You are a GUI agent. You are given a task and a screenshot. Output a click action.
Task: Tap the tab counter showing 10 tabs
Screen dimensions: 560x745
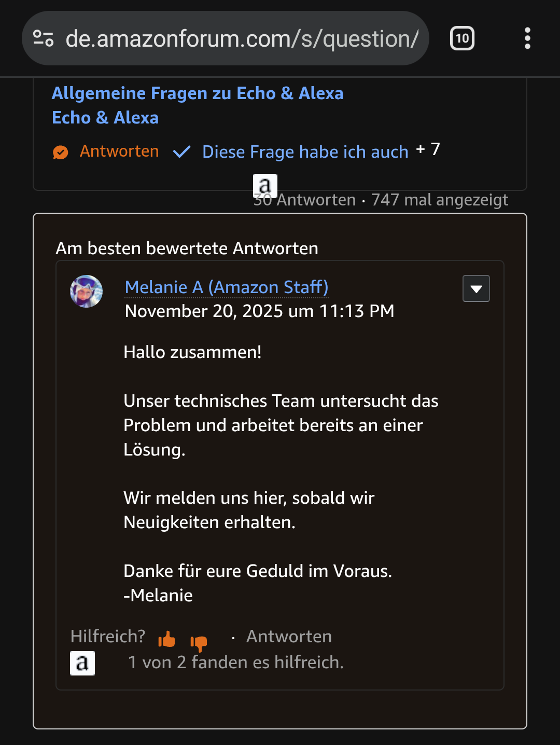[x=462, y=38]
